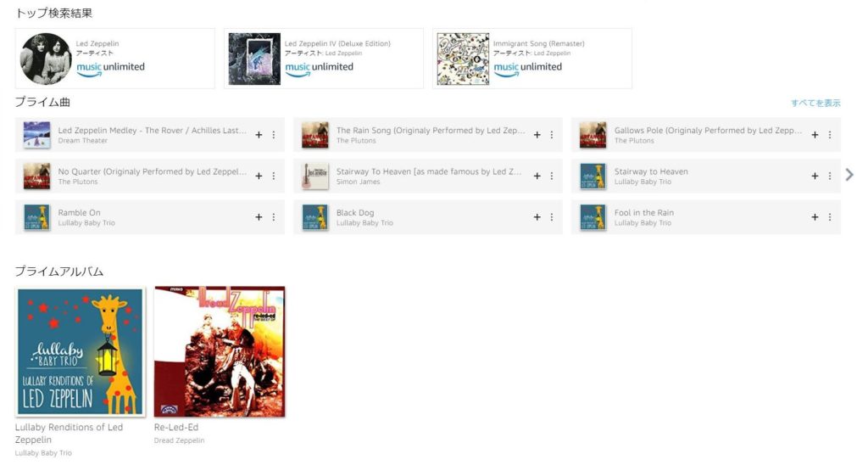Open more options for Led Zeppelin Medley
The width and height of the screenshot is (868, 465).
[274, 135]
